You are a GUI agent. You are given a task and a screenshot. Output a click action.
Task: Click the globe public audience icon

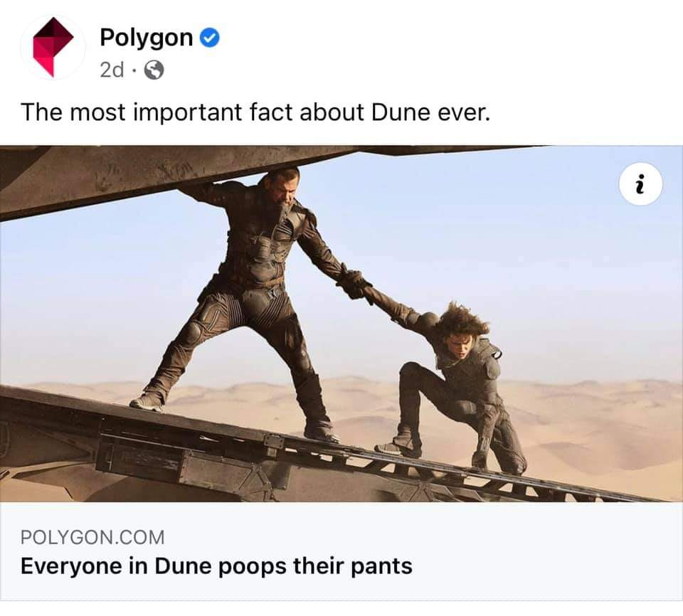pos(154,70)
